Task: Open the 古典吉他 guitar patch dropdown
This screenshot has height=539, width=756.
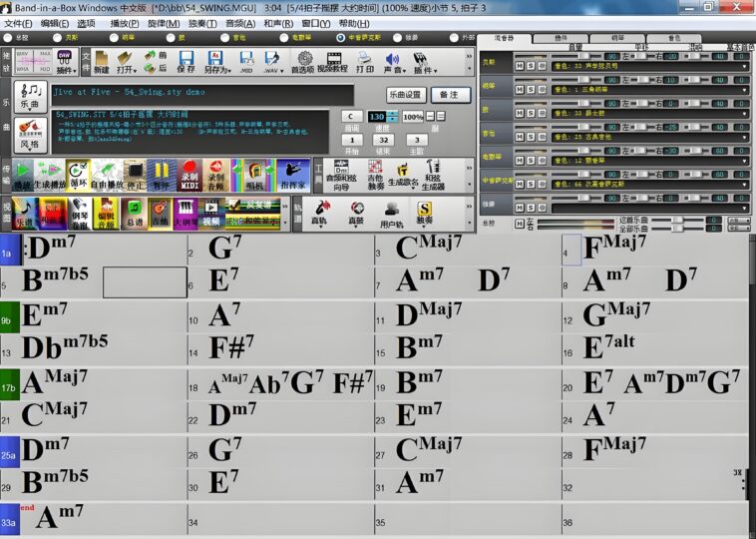Action: click(745, 138)
